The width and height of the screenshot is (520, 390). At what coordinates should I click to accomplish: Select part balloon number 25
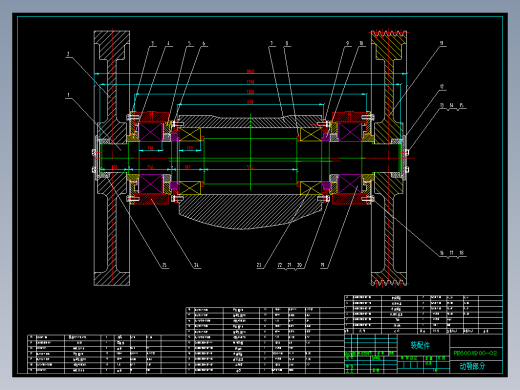coord(164,265)
